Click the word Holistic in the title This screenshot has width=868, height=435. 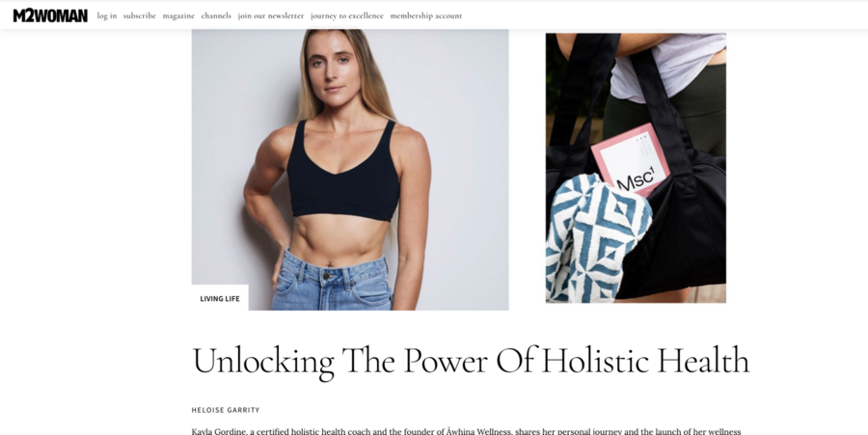click(x=595, y=361)
